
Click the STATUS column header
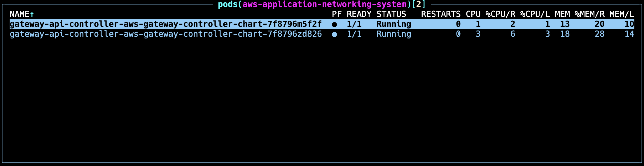click(x=391, y=14)
